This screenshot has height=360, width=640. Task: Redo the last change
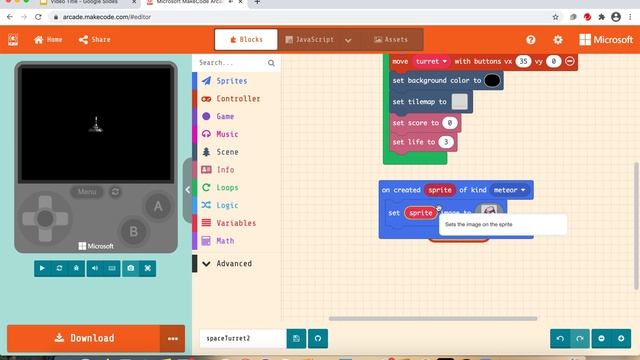click(x=580, y=338)
